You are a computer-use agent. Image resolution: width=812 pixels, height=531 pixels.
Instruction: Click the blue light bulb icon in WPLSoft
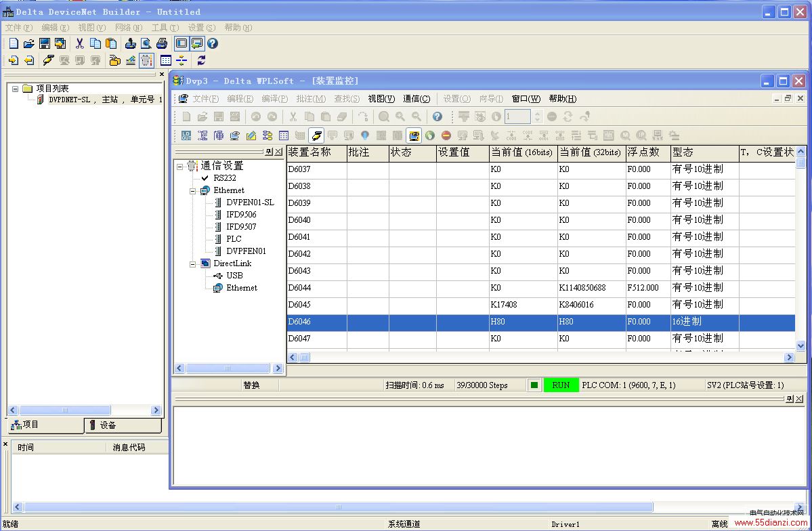point(365,135)
